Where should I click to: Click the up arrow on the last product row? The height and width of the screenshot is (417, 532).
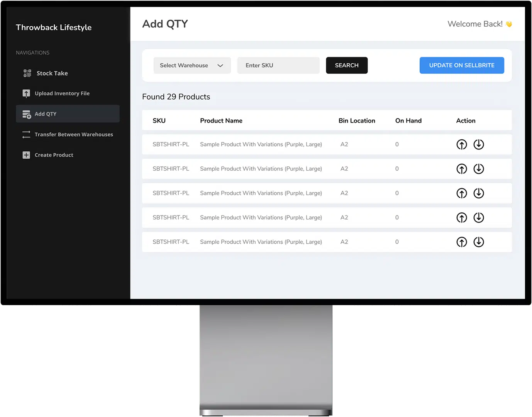click(x=462, y=242)
